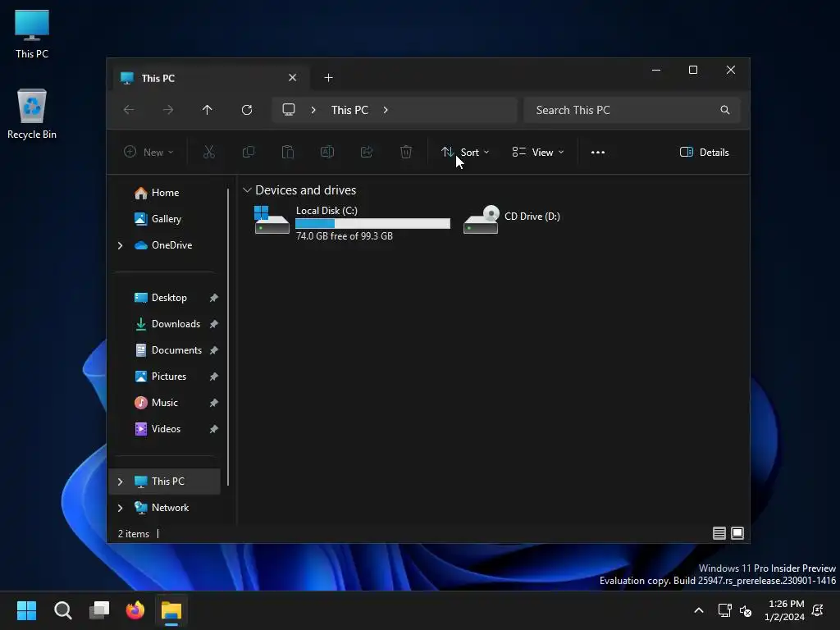Click the Rename icon in toolbar
This screenshot has width=840, height=630.
(x=327, y=152)
